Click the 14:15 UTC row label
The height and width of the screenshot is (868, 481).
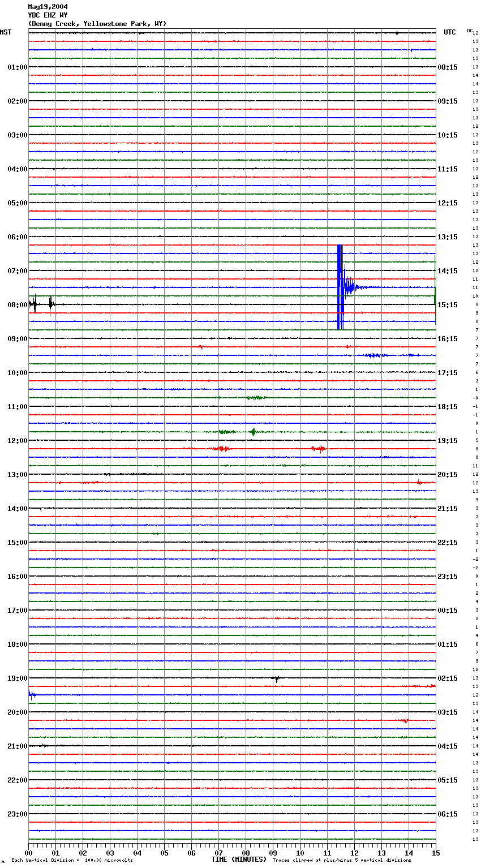[x=448, y=271]
